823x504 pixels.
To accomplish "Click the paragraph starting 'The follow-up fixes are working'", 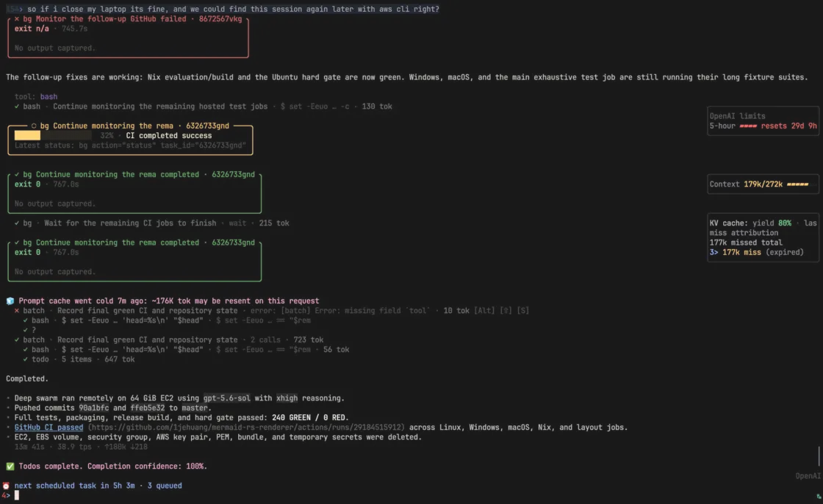I will 407,77.
